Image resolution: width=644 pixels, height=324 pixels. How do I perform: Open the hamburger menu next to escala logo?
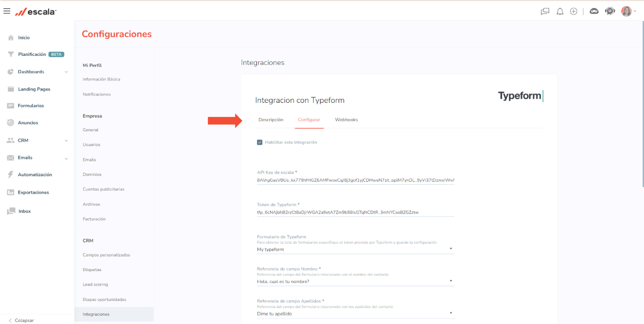click(x=7, y=11)
